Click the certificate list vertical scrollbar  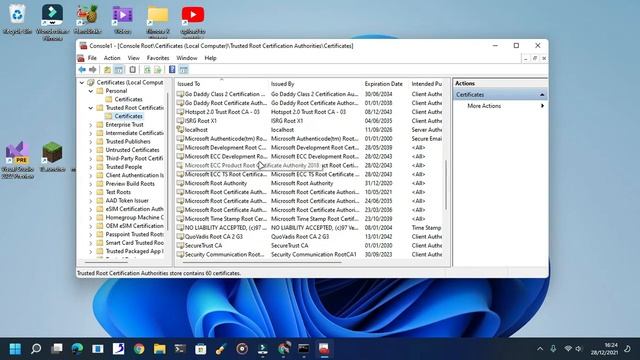click(x=446, y=184)
